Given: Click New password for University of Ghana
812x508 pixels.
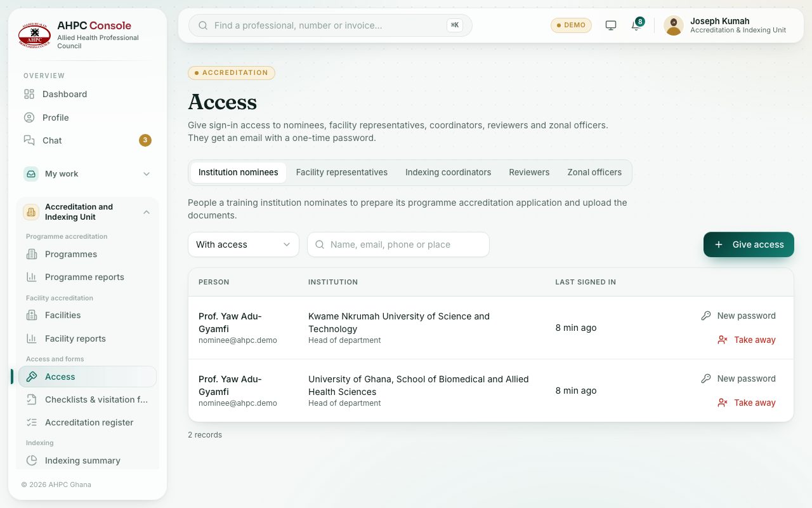Looking at the screenshot, I should click(738, 378).
